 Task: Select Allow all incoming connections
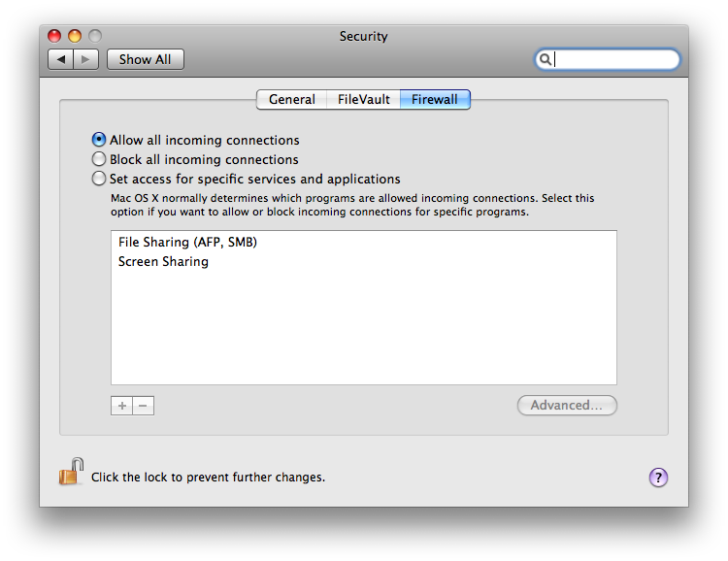99,140
